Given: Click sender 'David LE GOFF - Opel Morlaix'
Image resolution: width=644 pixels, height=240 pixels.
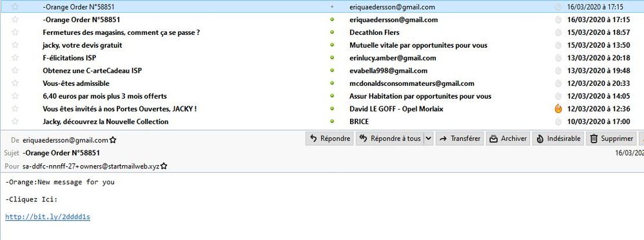Looking at the screenshot, I should [396, 109].
